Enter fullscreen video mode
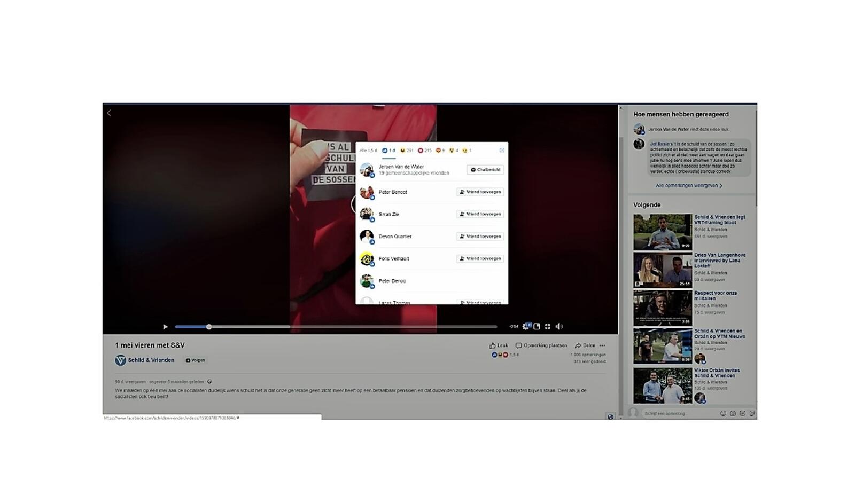The height and width of the screenshot is (504, 855). pos(548,326)
